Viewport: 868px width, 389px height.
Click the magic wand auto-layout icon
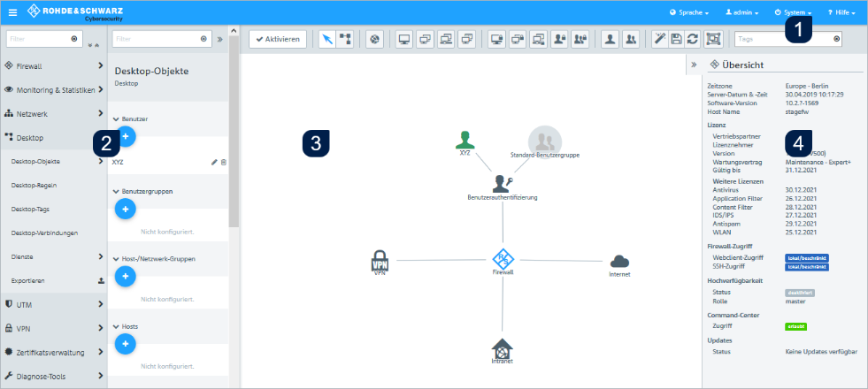point(659,39)
